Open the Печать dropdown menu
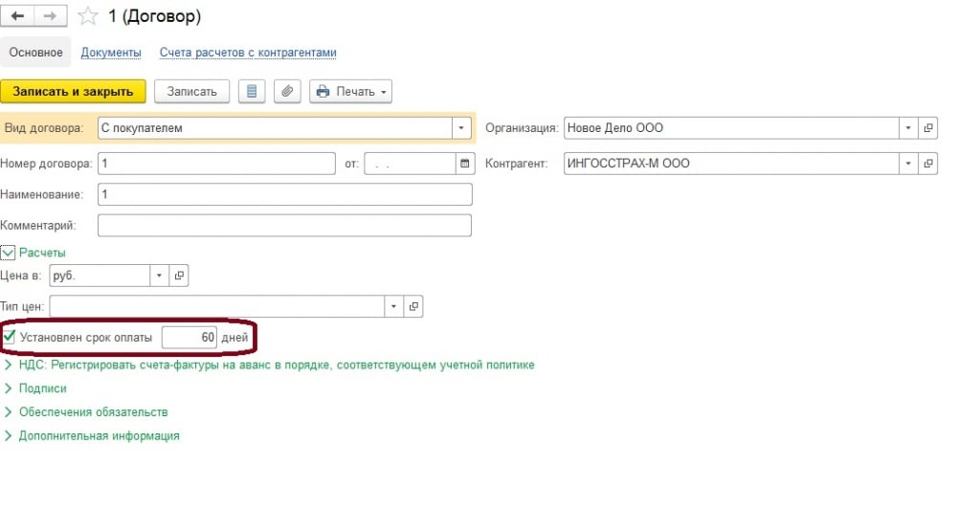The image size is (980, 509). point(350,92)
